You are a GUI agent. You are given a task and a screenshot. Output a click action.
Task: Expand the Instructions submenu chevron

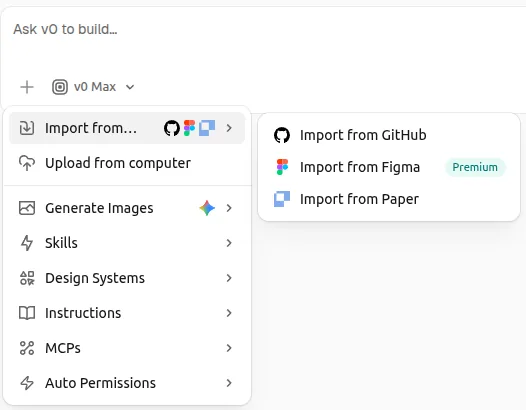[229, 313]
